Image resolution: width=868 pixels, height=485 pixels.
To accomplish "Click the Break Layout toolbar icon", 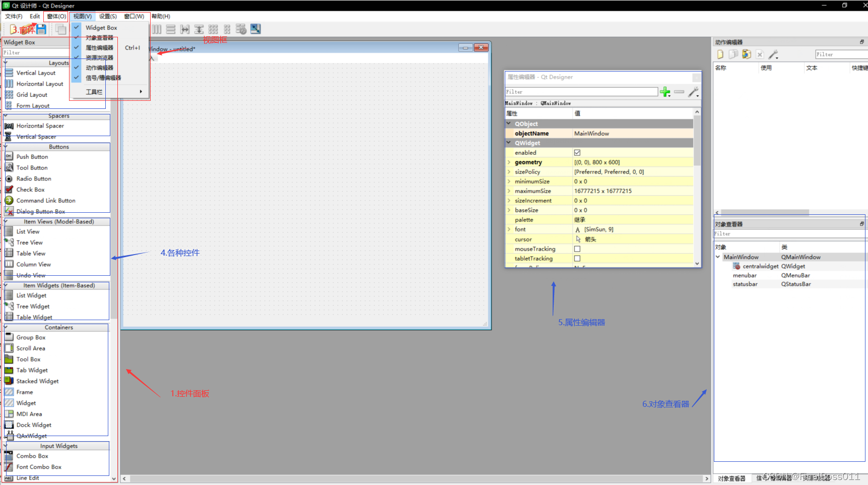I will pos(241,29).
